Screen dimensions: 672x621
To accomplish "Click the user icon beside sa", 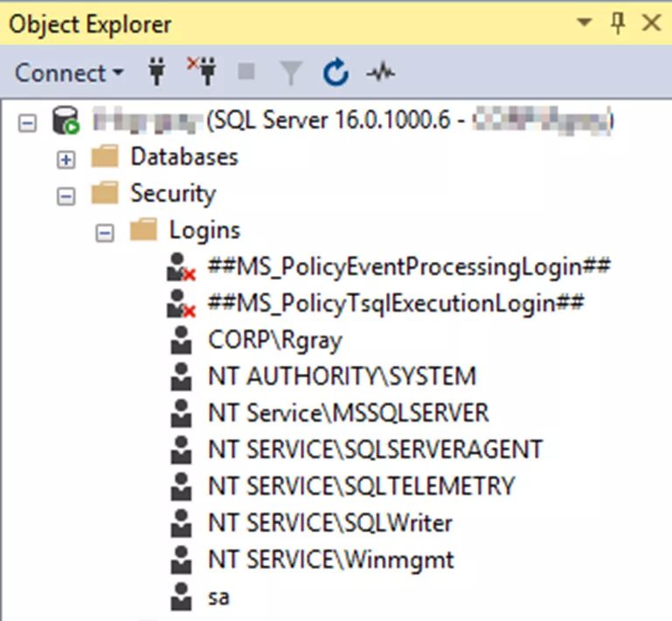I will click(181, 597).
